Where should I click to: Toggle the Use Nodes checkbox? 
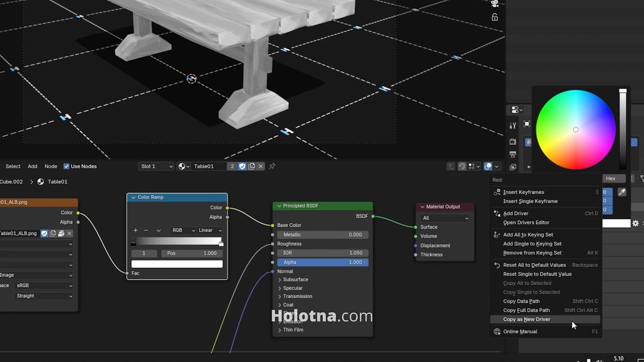(66, 166)
